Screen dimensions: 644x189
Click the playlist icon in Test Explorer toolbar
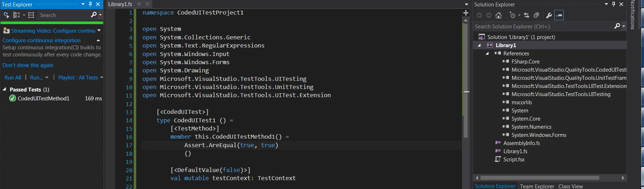pyautogui.click(x=31, y=15)
